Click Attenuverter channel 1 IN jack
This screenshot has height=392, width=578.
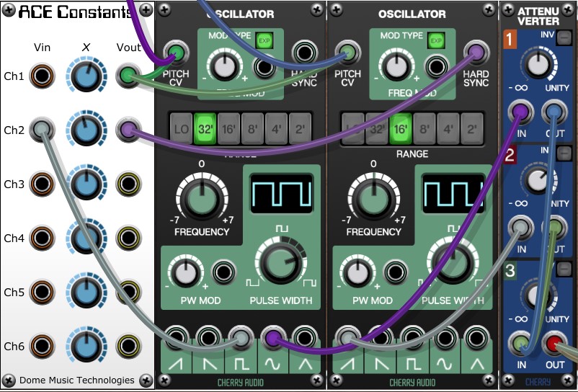[520, 112]
